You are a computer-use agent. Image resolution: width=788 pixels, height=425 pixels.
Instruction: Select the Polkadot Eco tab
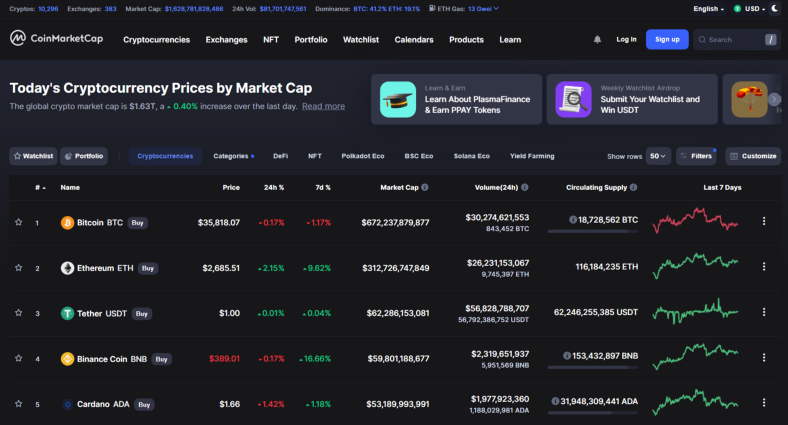[x=363, y=156]
